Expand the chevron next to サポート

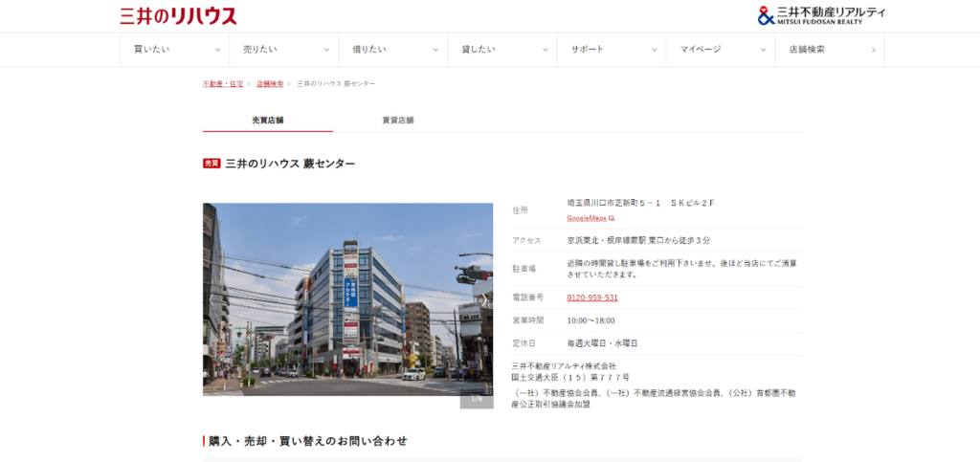[x=654, y=50]
